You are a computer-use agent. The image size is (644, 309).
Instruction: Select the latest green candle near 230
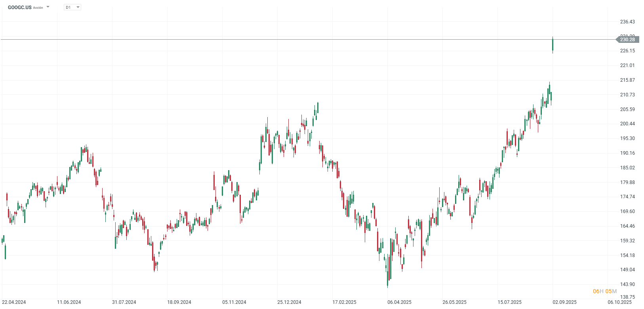[x=553, y=45]
